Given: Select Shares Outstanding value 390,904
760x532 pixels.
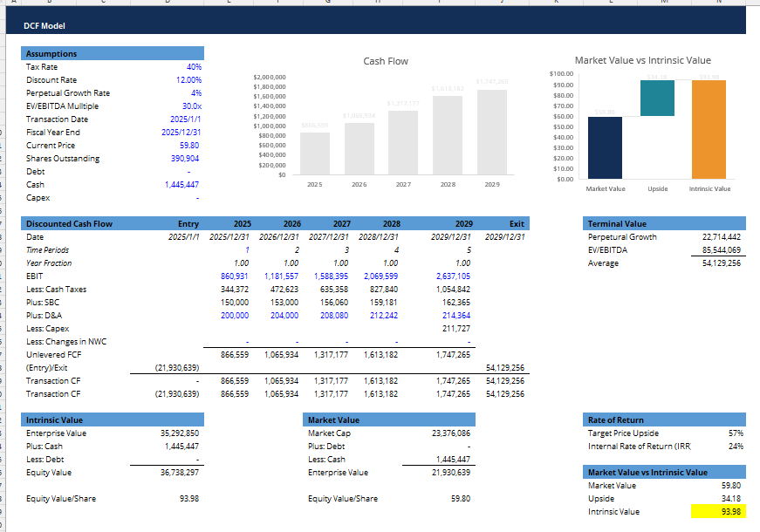Looking at the screenshot, I should pyautogui.click(x=185, y=159).
